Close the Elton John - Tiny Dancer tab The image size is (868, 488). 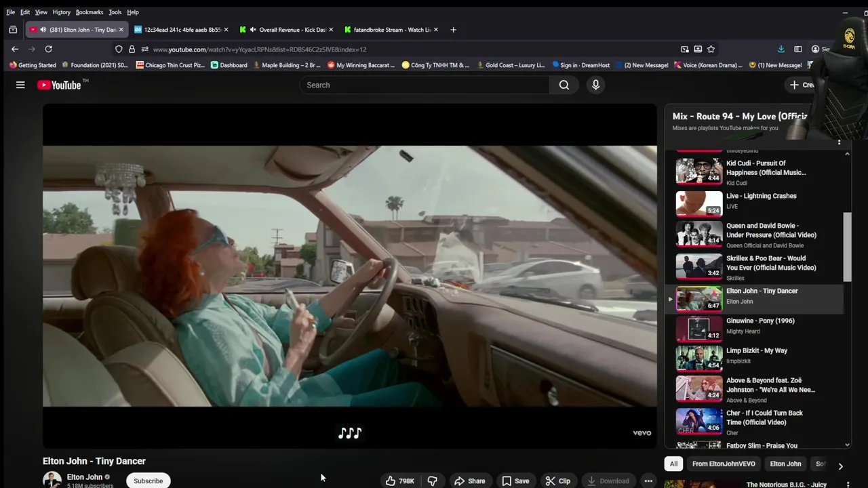coord(121,30)
